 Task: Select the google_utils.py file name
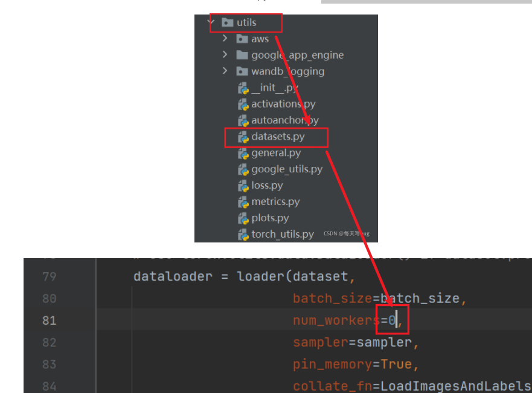pos(287,169)
